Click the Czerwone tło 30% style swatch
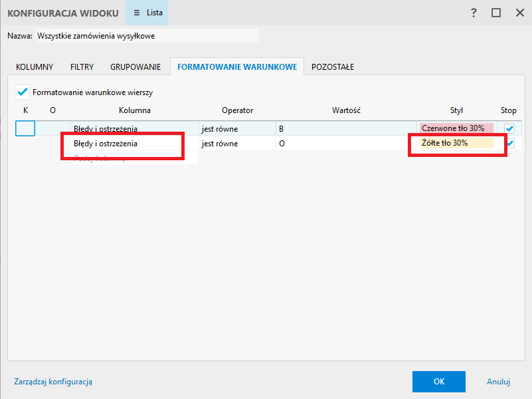The width and height of the screenshot is (532, 399). (x=456, y=128)
